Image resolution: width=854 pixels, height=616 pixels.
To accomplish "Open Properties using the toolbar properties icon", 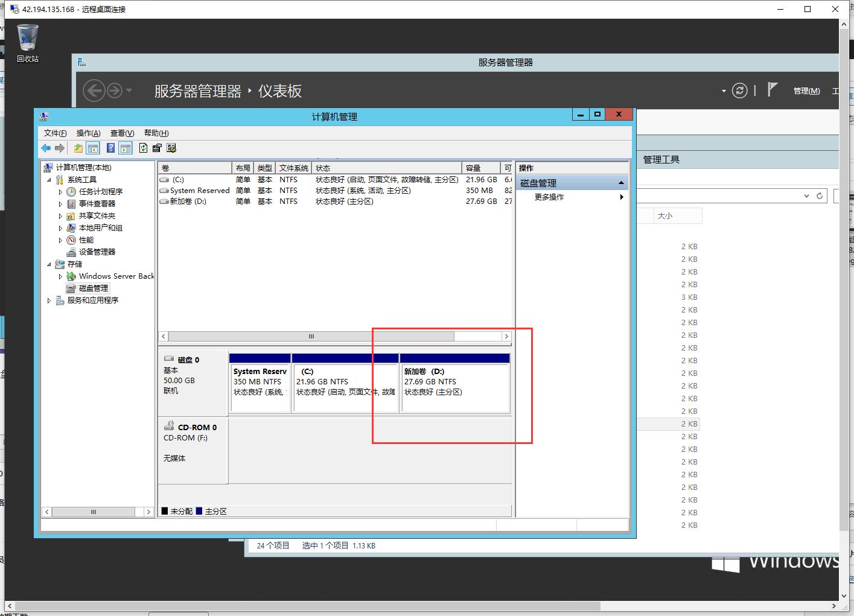I will [x=171, y=148].
